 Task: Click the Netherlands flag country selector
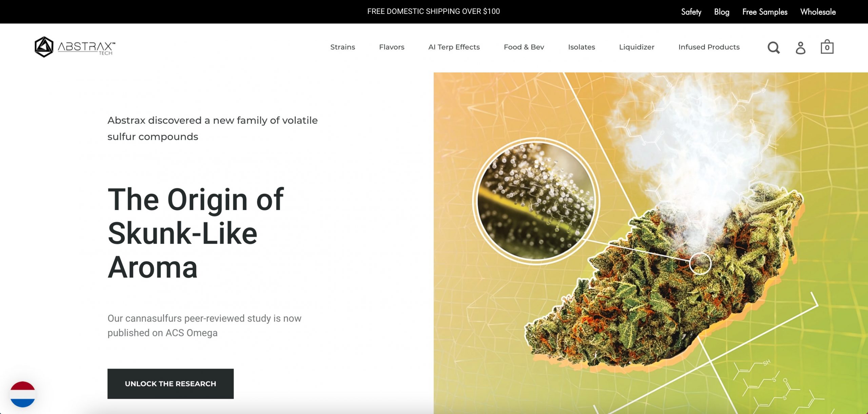tap(23, 394)
